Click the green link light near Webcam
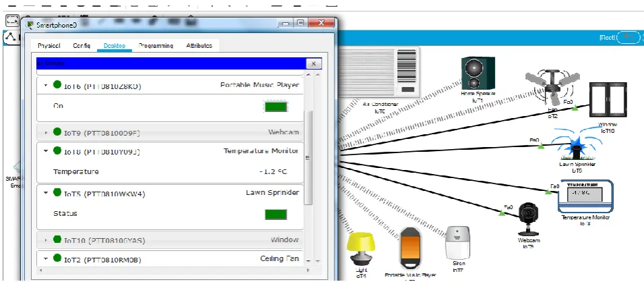 (502, 213)
